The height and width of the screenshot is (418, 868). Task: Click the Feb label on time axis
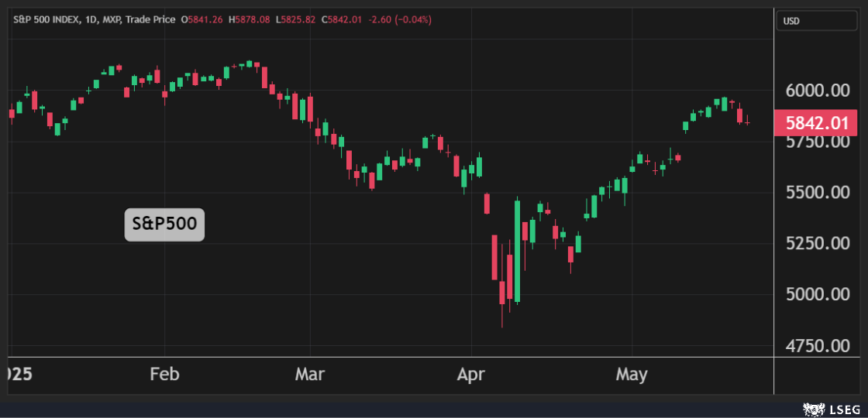(x=164, y=375)
